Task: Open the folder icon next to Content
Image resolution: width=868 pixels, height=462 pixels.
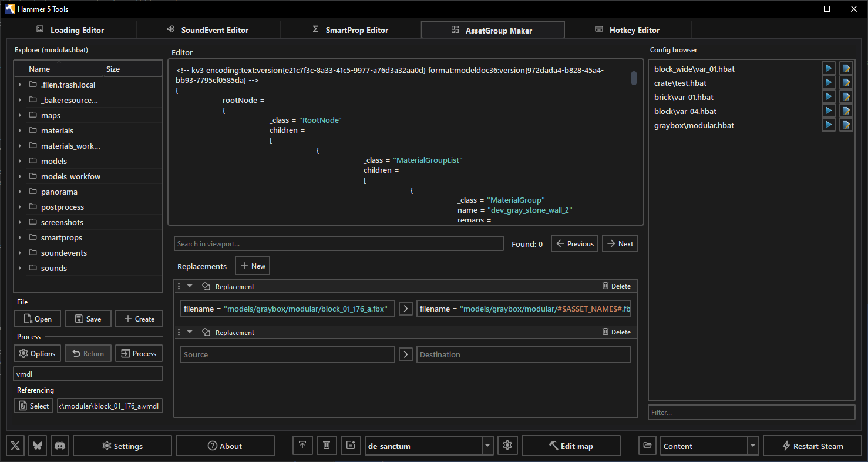Action: 647,446
